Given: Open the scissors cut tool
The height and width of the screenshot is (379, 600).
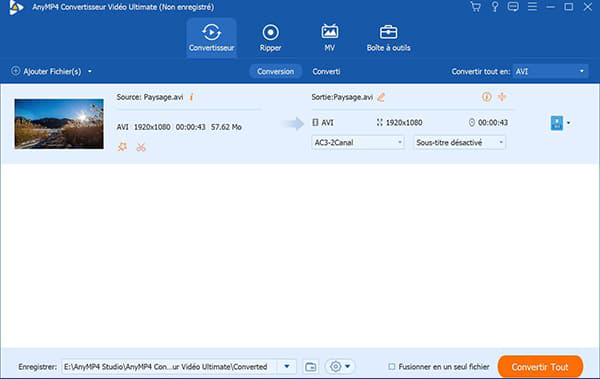Looking at the screenshot, I should [141, 147].
